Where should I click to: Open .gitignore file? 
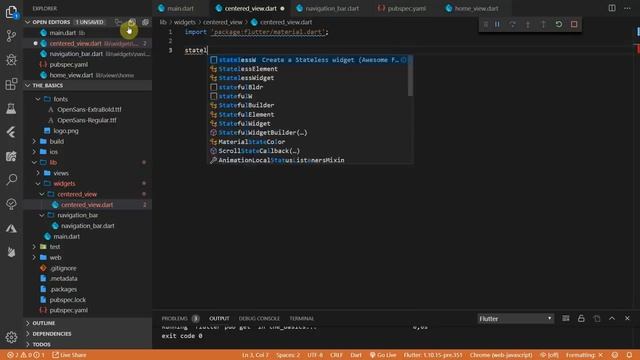[x=63, y=268]
